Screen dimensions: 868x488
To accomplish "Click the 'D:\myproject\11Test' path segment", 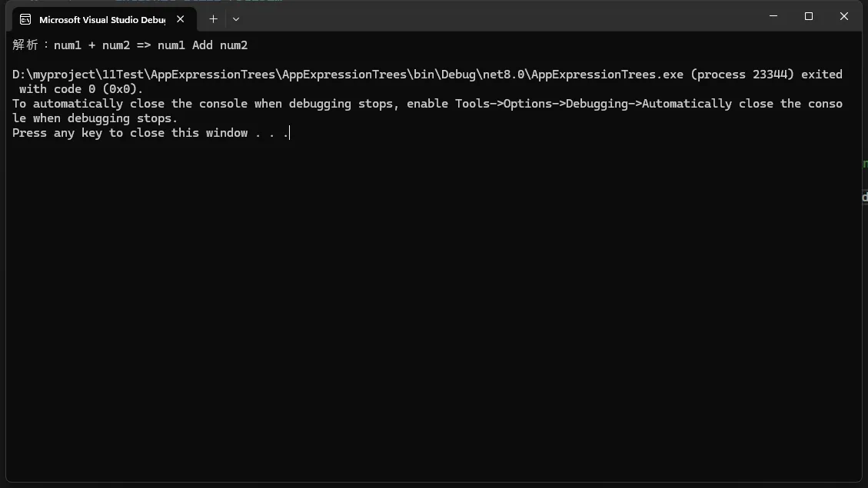I will point(78,74).
